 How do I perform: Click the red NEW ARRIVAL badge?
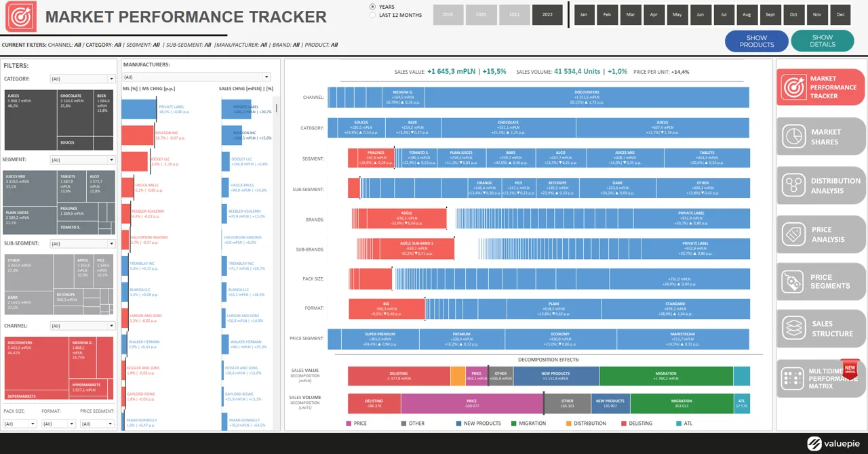850,369
